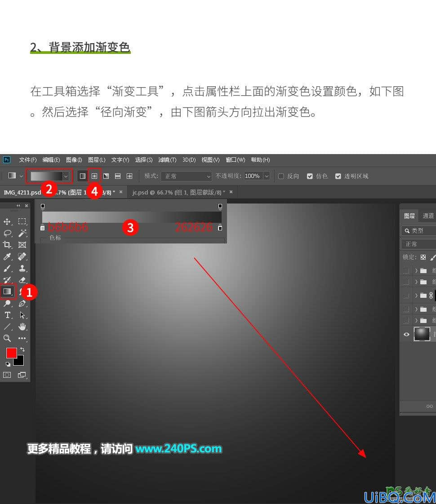
Task: Enable the 反向 (Reverse) checkbox
Action: pyautogui.click(x=280, y=176)
